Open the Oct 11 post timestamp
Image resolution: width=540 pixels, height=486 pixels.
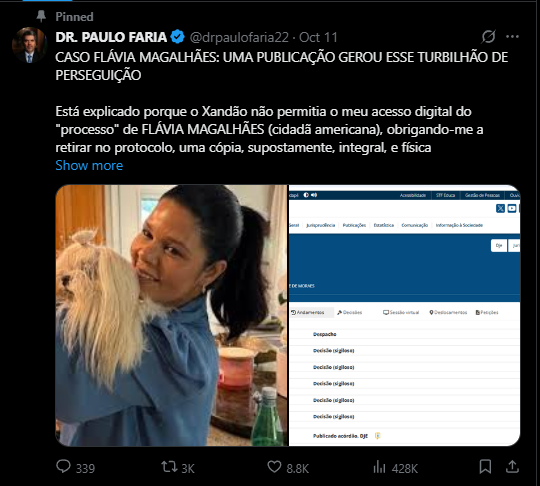pyautogui.click(x=318, y=37)
